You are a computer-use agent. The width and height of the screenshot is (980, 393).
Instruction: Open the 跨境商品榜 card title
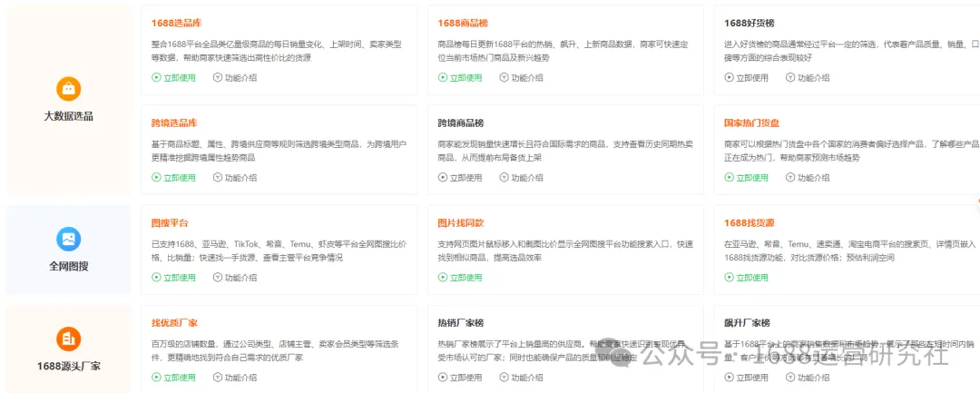point(461,123)
